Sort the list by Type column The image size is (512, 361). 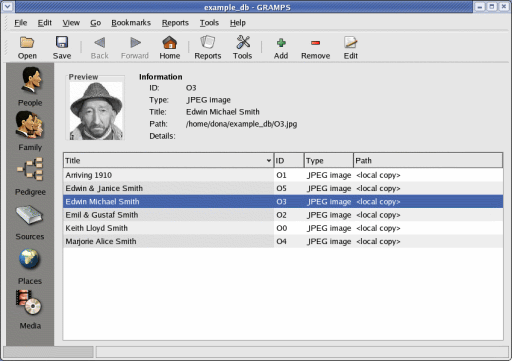click(x=329, y=160)
